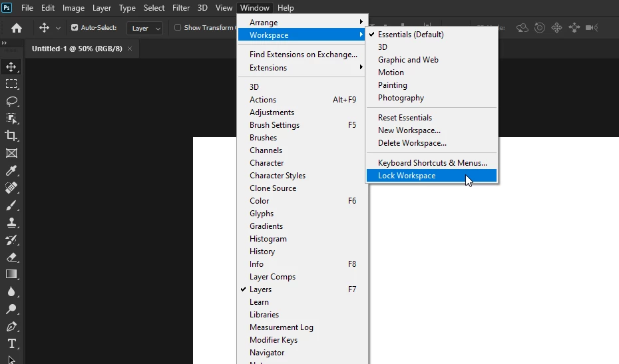This screenshot has width=619, height=364.
Task: Select the Object Selection tool
Action: (11, 118)
